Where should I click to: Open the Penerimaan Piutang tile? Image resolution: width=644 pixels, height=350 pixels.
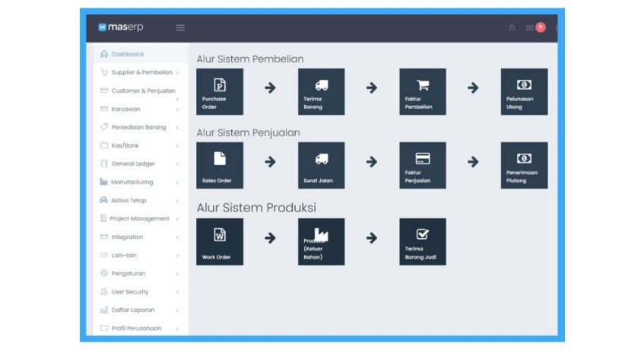524,166
